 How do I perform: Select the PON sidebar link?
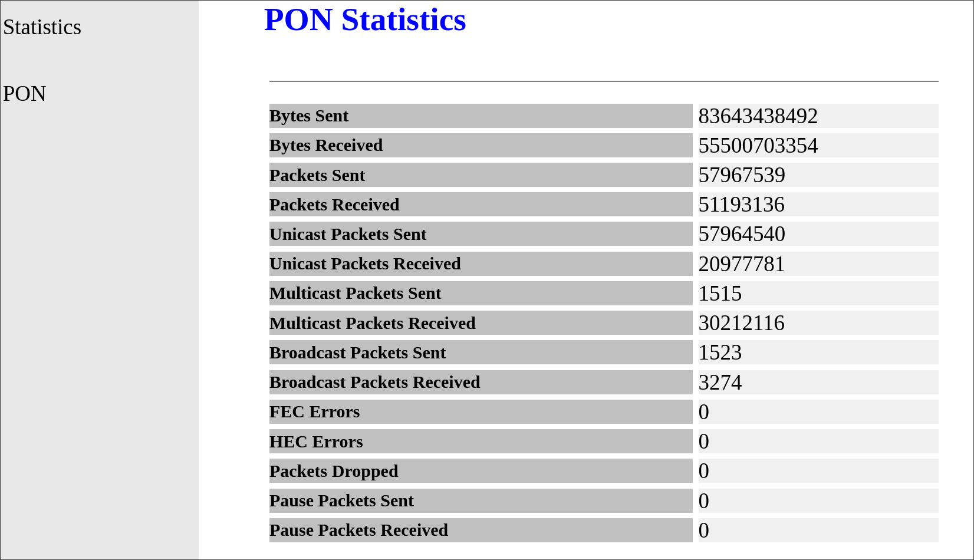pyautogui.click(x=24, y=94)
